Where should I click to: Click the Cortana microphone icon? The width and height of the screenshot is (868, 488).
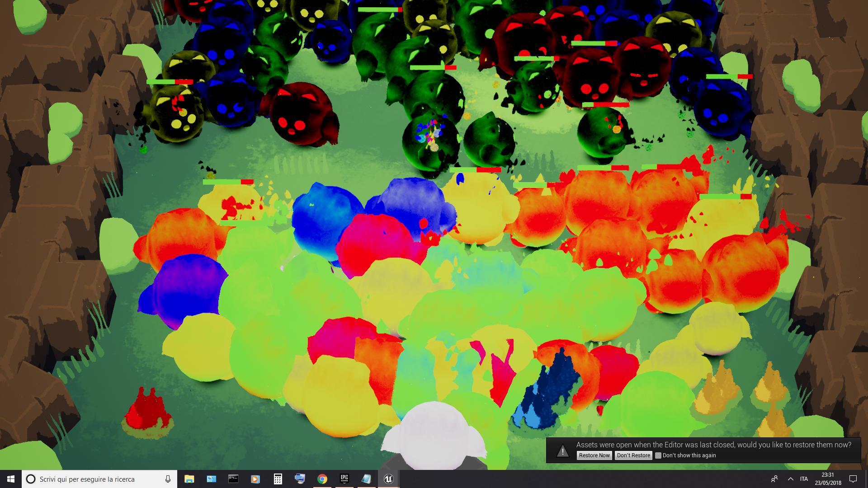(168, 479)
